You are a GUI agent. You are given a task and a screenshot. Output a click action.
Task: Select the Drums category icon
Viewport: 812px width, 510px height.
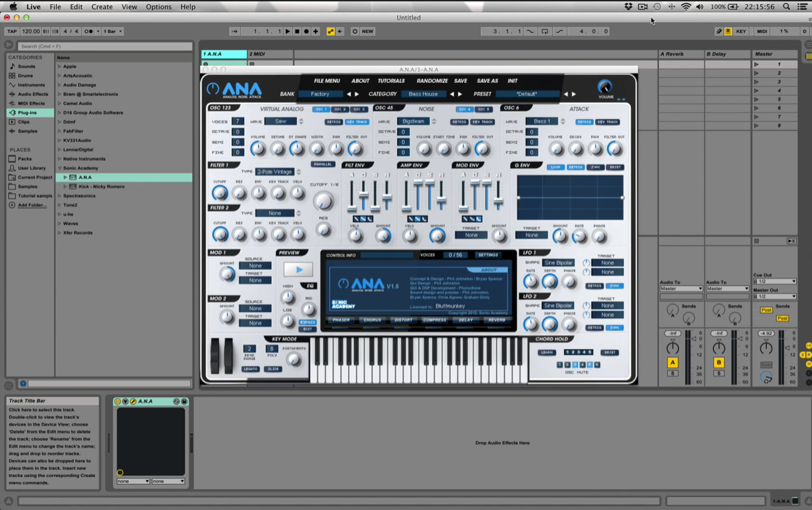12,75
